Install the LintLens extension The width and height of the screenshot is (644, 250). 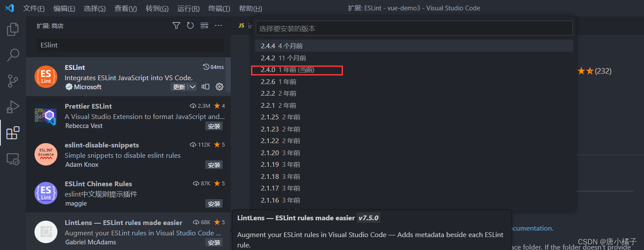[x=214, y=242]
